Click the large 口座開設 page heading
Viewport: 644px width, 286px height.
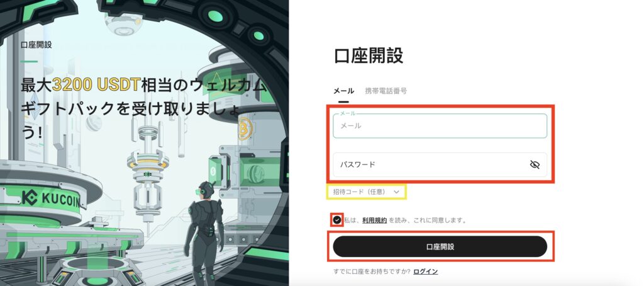coord(369,55)
